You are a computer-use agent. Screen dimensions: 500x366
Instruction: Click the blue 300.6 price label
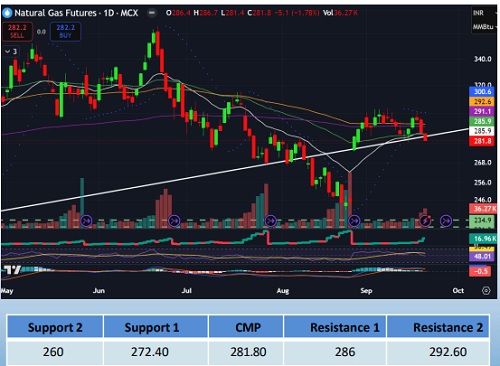pos(482,92)
